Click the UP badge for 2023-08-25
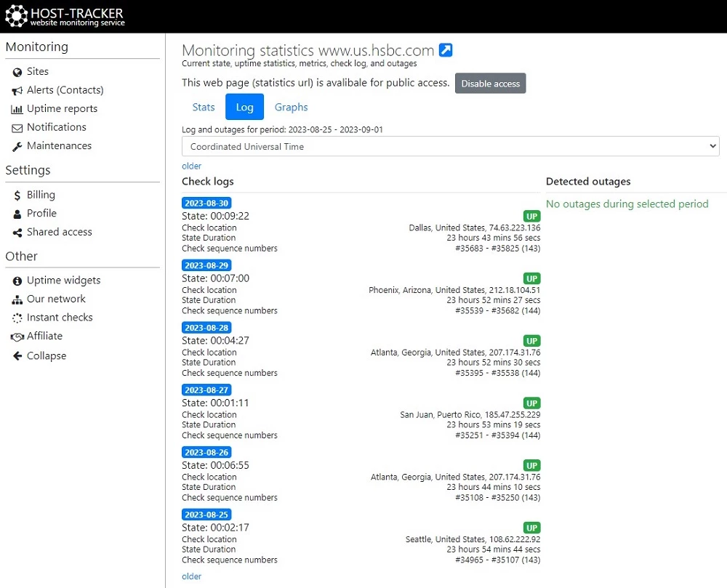 coord(532,528)
